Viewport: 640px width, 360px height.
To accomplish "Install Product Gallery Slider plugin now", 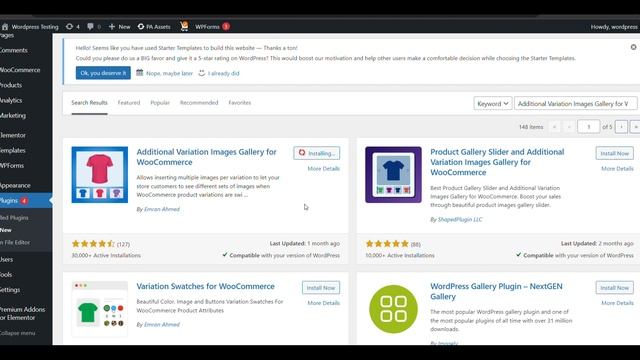I will (614, 153).
